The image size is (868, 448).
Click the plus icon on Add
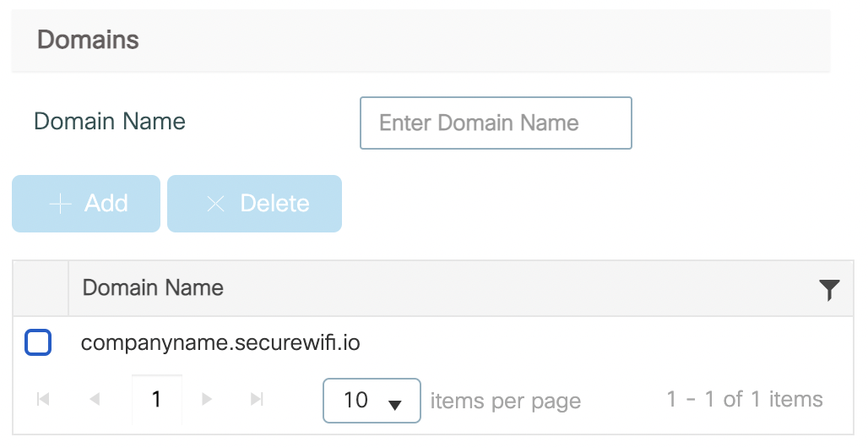click(60, 204)
